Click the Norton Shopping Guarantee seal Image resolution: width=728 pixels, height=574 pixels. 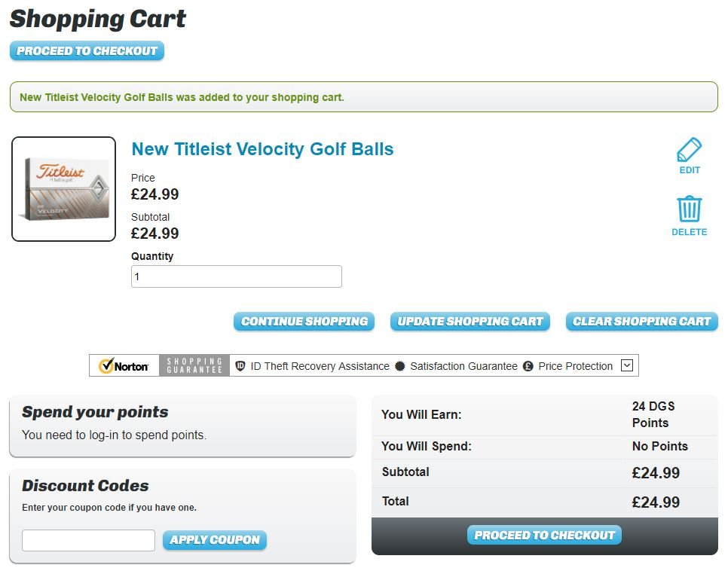[123, 365]
